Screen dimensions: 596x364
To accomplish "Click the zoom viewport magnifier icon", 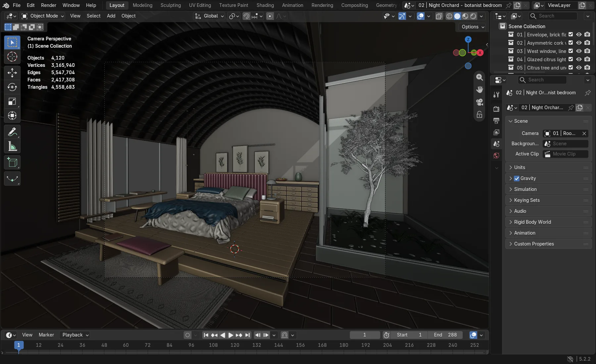I will tap(479, 77).
